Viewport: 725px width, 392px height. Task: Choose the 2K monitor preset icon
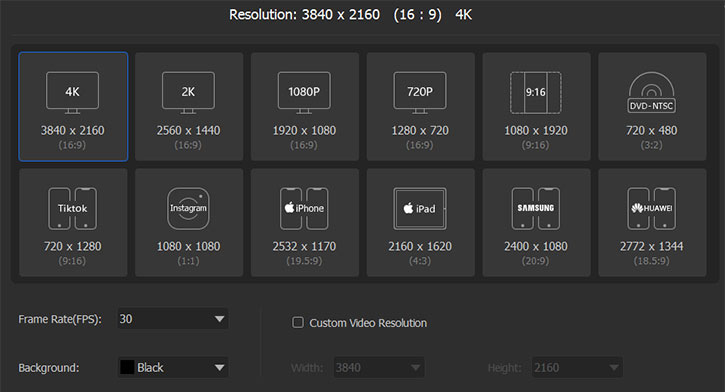188,92
